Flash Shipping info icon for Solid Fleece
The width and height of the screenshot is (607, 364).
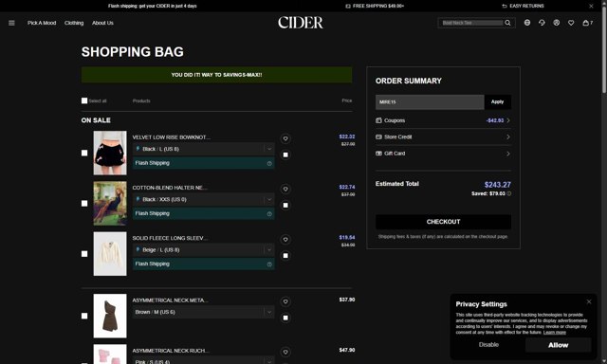point(269,264)
